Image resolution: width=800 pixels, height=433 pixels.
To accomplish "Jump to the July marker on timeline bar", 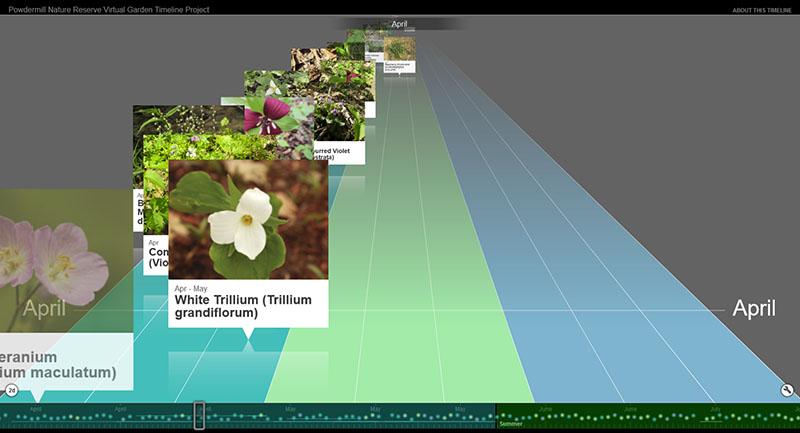I will click(715, 409).
